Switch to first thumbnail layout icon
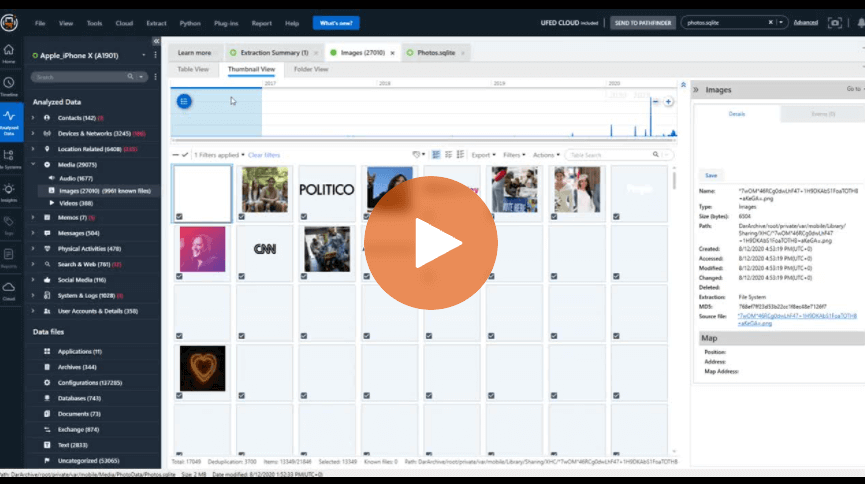This screenshot has width=865, height=484. [x=436, y=155]
